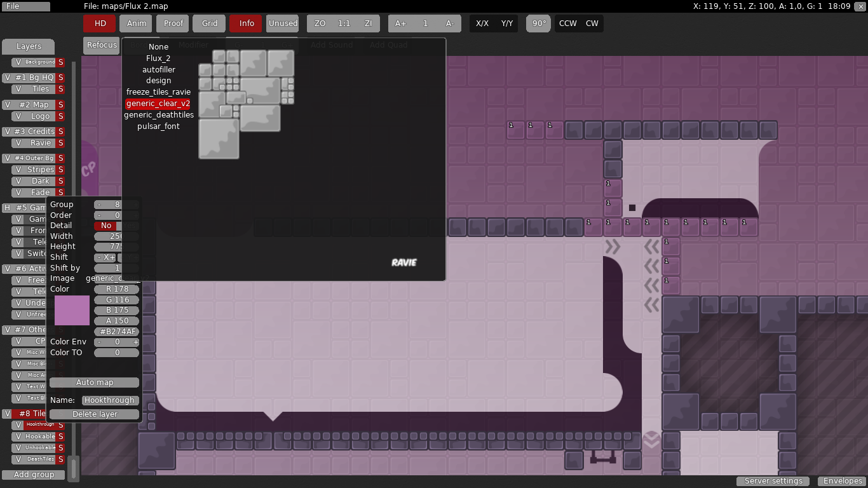This screenshot has width=868, height=488.
Task: Hide the Ravie layer using its V button
Action: tap(18, 143)
